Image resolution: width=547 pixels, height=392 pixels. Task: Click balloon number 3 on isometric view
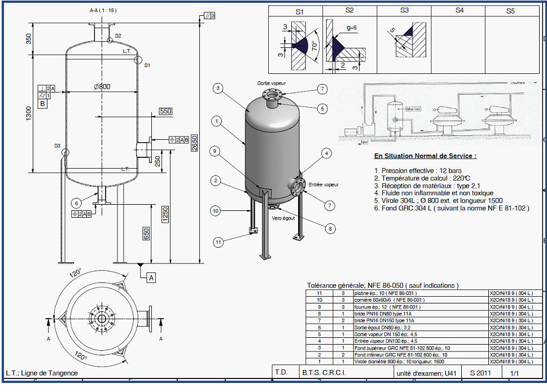[x=218, y=88]
